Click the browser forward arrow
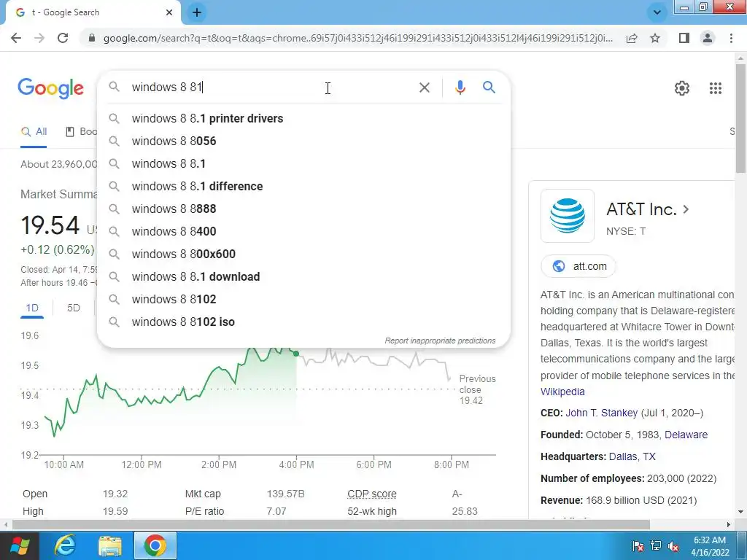The width and height of the screenshot is (747, 560). 39,38
